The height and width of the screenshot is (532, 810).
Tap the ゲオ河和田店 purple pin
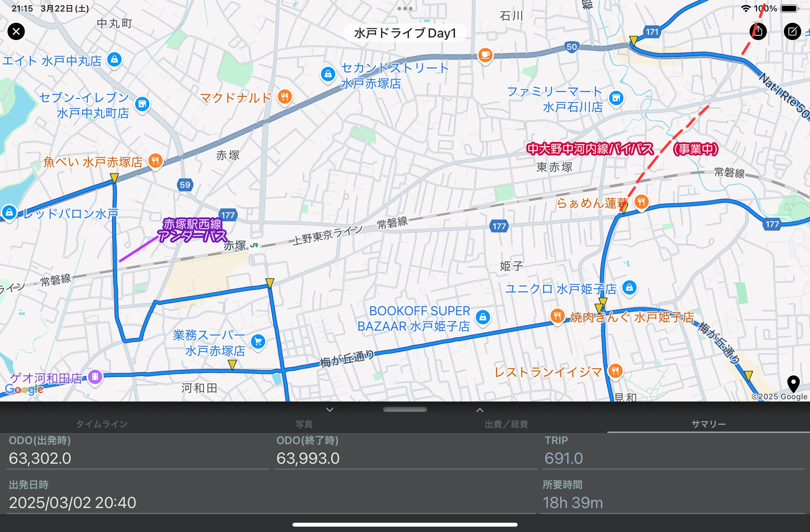pyautogui.click(x=95, y=377)
